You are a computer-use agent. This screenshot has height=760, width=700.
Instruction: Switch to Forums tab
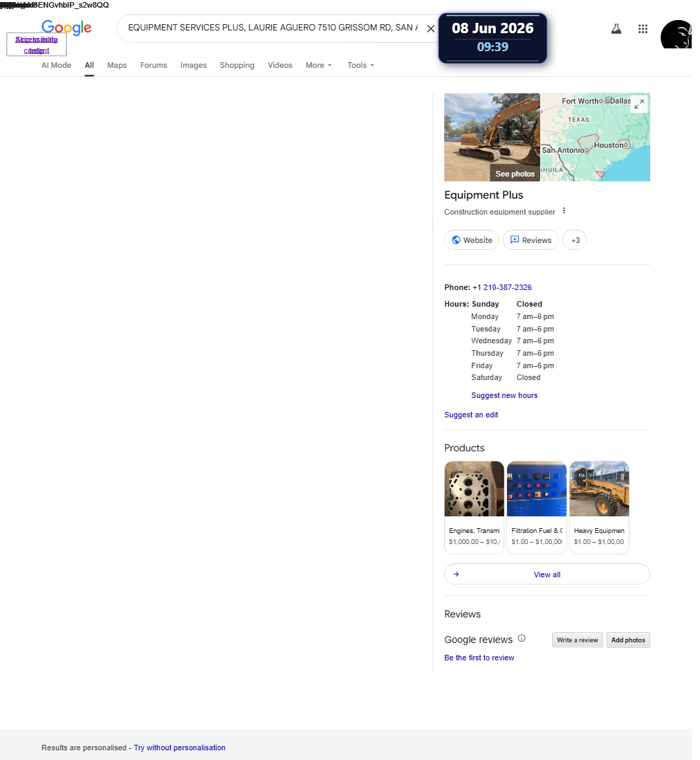coord(154,65)
